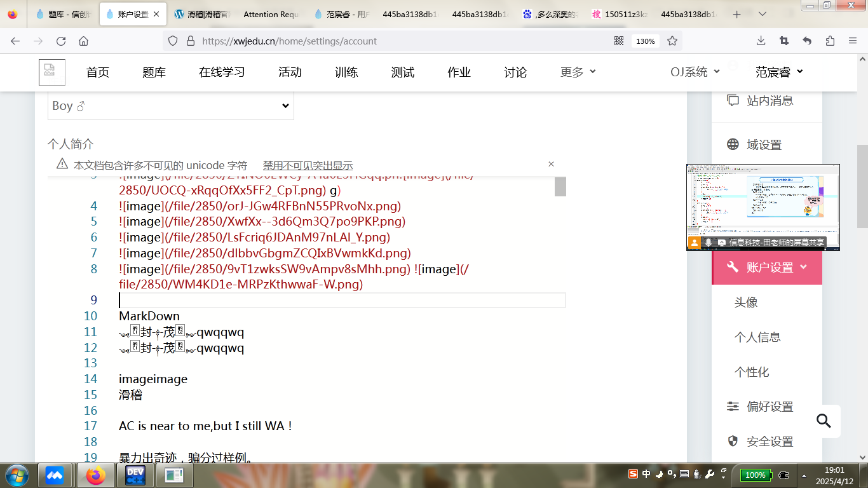Click the QR code icon in address bar

tap(619, 41)
